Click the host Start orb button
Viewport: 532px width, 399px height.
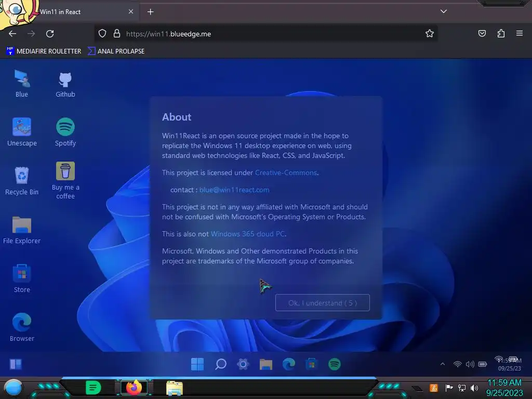point(13,388)
